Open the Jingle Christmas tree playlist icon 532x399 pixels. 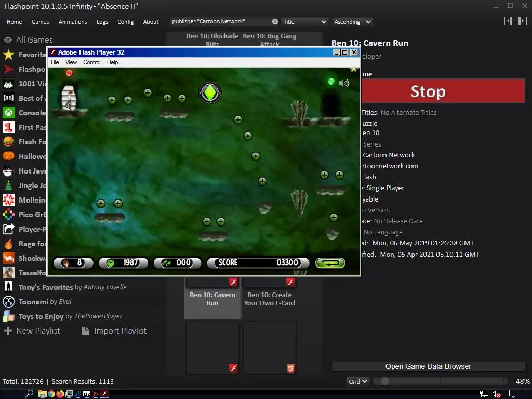[8, 185]
